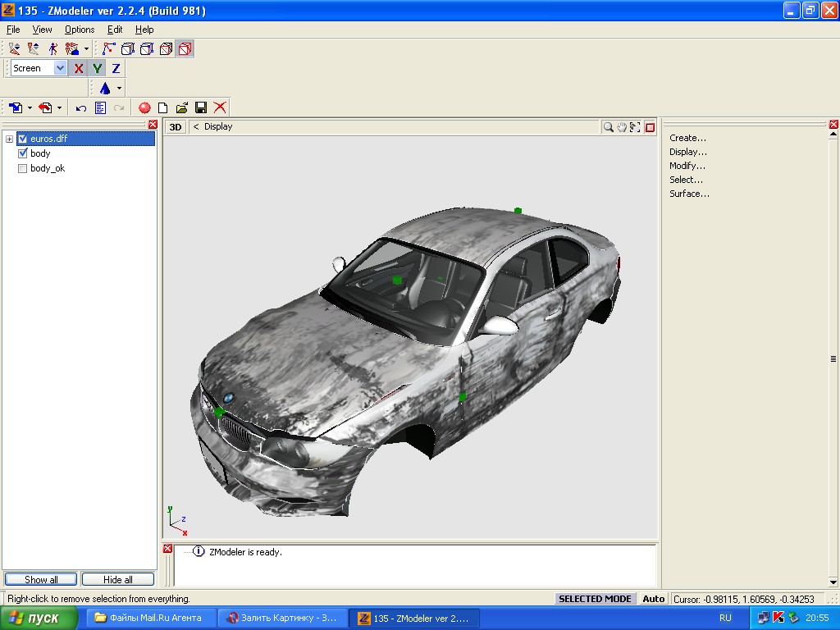Open the Screen coordinate system dropdown

pos(60,69)
